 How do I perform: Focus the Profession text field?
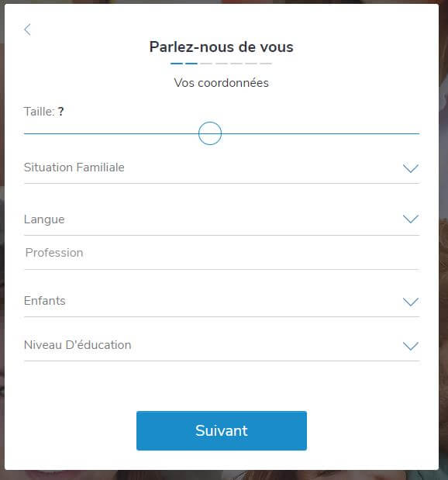222,254
